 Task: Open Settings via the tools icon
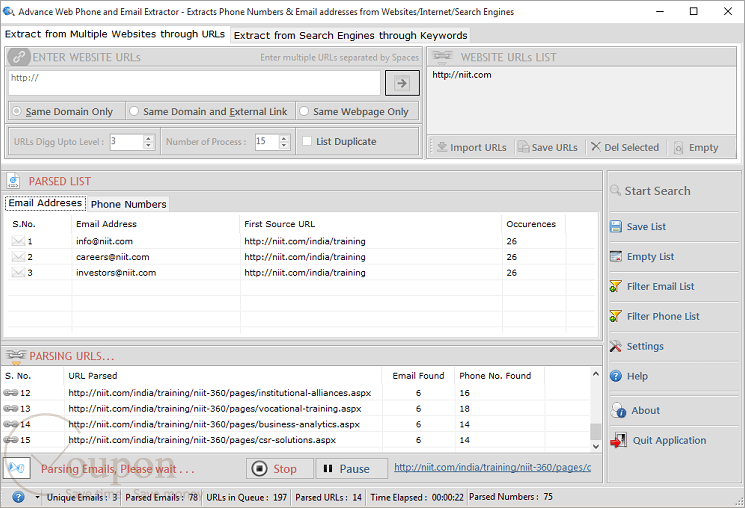click(x=616, y=346)
